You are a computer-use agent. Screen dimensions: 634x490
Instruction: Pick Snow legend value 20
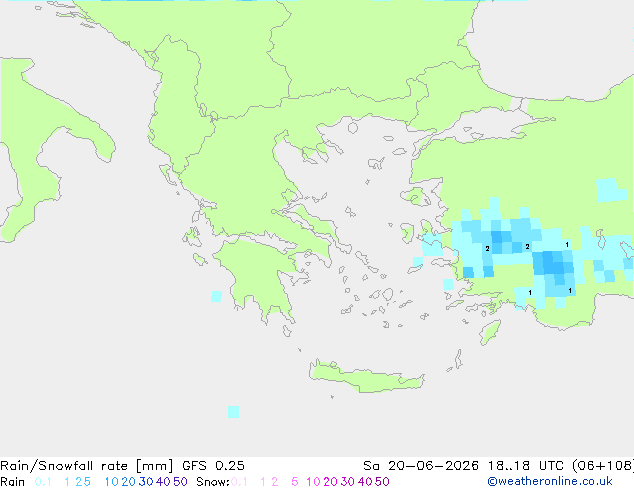(x=330, y=482)
